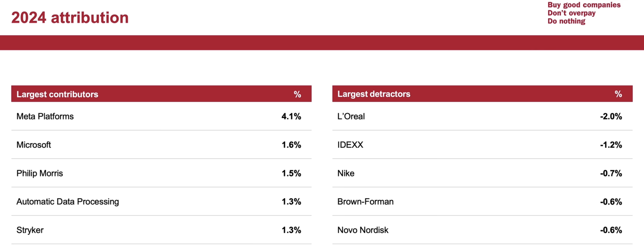This screenshot has height=252, width=644.
Task: Select the Philip Morris row label
Action: pyautogui.click(x=40, y=173)
